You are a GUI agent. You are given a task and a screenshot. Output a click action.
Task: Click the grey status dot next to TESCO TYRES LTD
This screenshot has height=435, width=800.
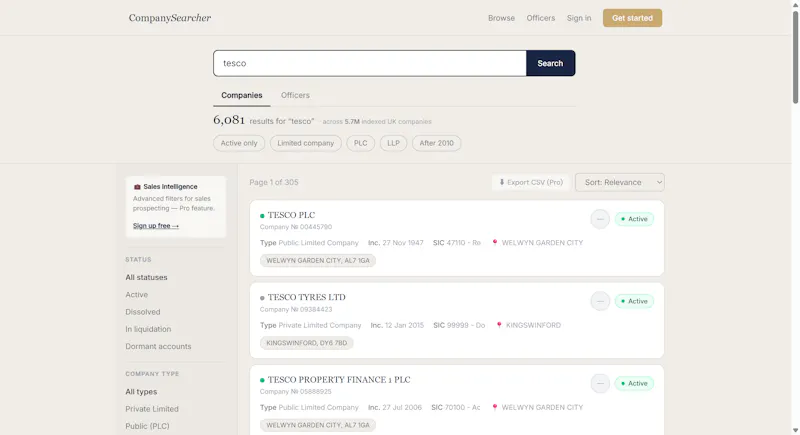(x=262, y=298)
